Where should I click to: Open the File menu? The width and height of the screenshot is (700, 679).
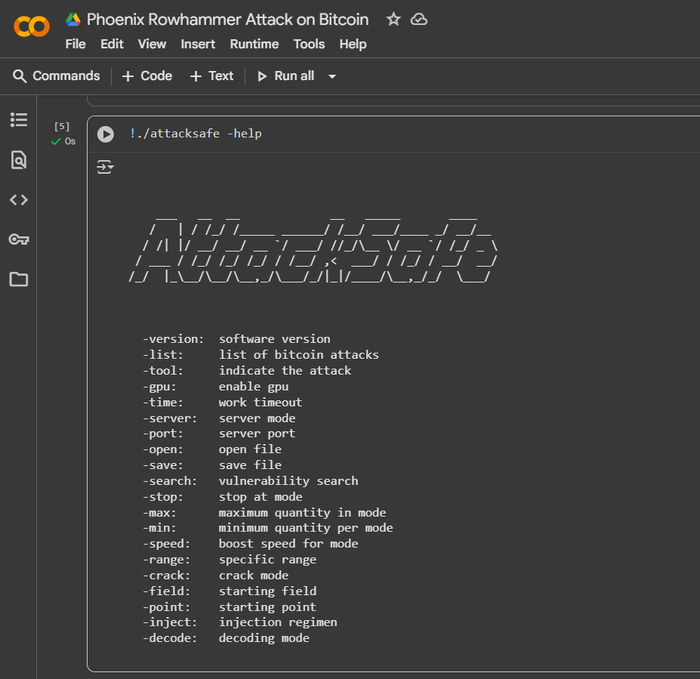75,44
